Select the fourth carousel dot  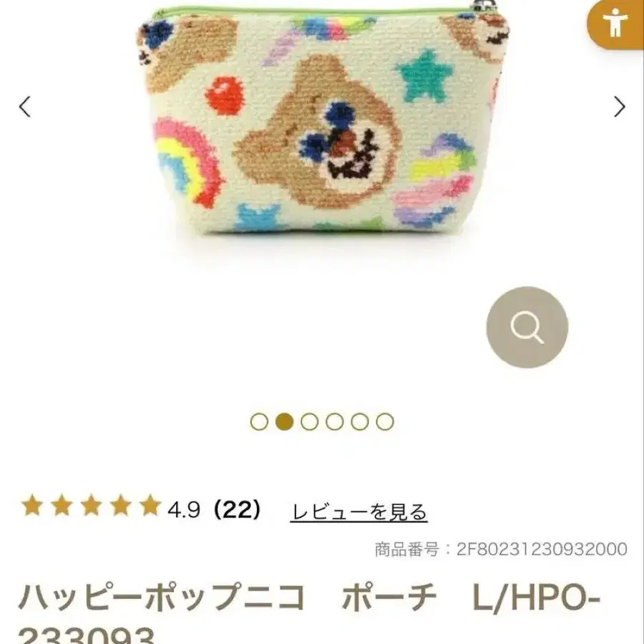tap(334, 421)
